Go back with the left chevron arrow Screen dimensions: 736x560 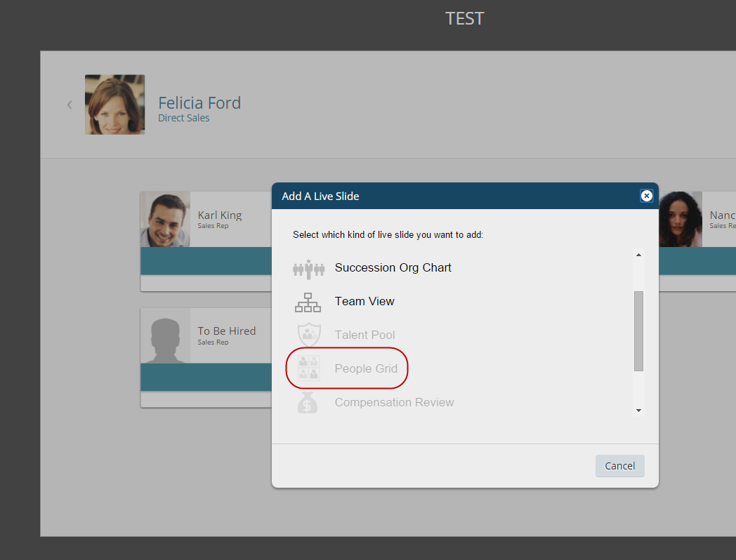tap(70, 105)
